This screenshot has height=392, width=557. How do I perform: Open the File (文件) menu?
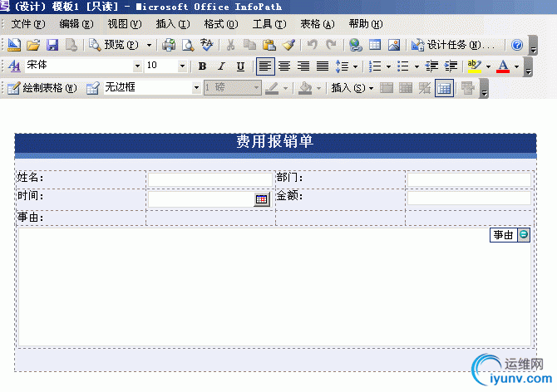(28, 24)
